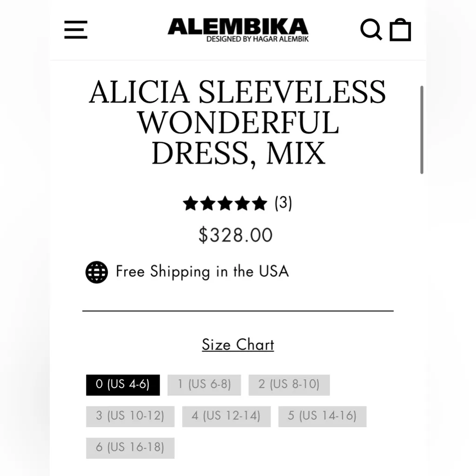Image resolution: width=476 pixels, height=476 pixels.
Task: Open the shopping bag cart icon
Action: 400,30
